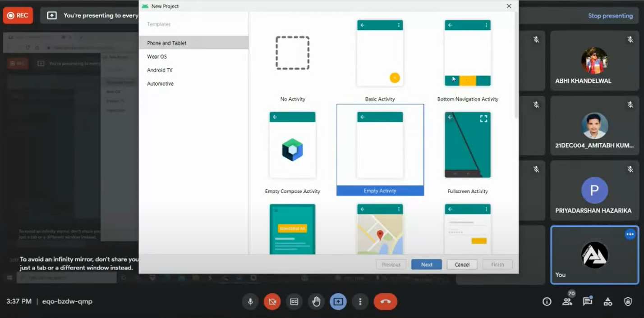
Task: Click meeting code eqo-bzdw-qmp
Action: [67, 301]
